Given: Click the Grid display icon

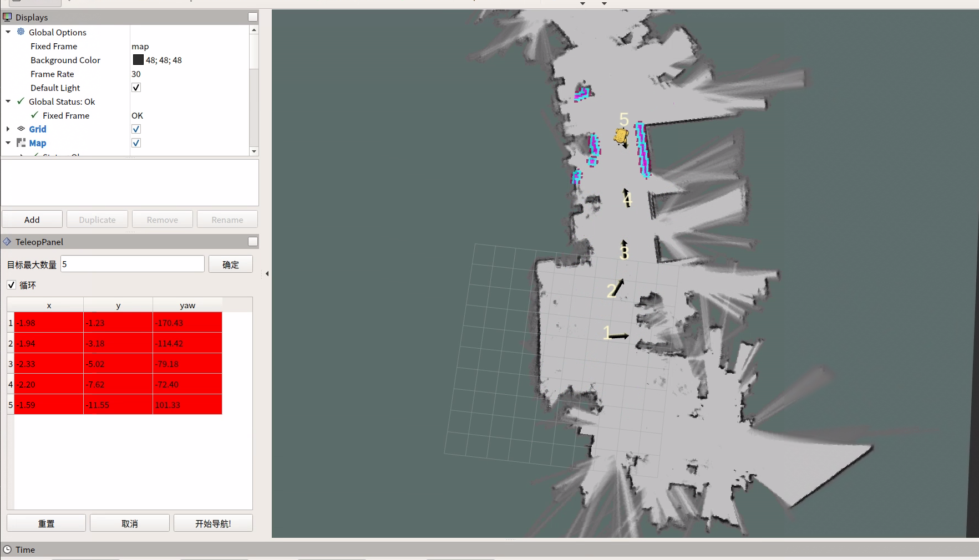Looking at the screenshot, I should click(x=21, y=129).
